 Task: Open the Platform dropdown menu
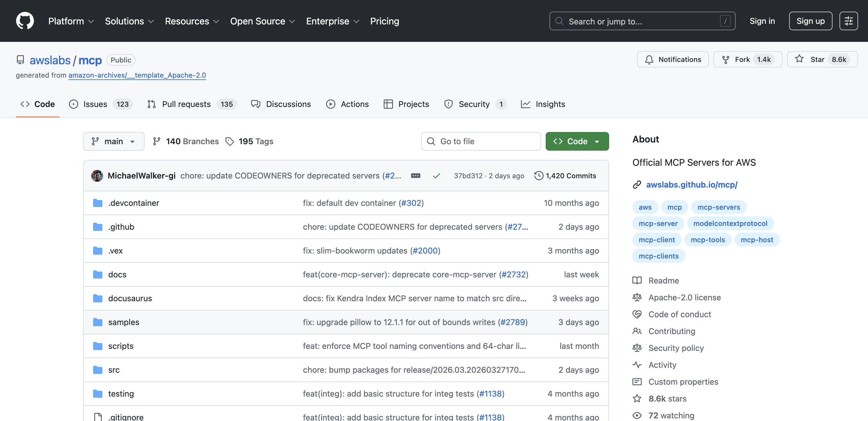coord(71,21)
